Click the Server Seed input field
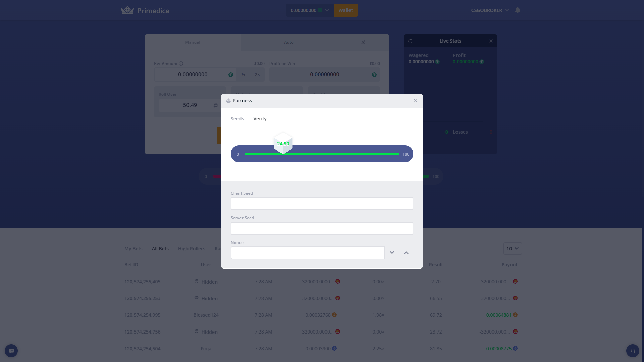 click(x=322, y=229)
